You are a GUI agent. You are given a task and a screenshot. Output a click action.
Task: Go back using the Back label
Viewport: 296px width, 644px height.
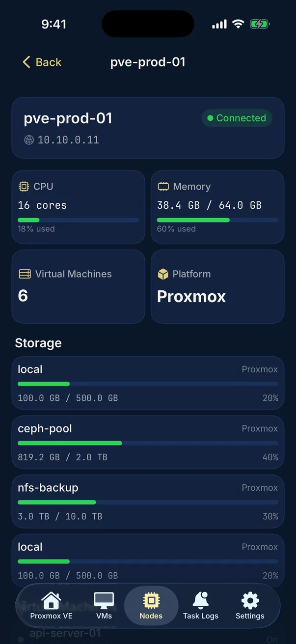pos(49,62)
